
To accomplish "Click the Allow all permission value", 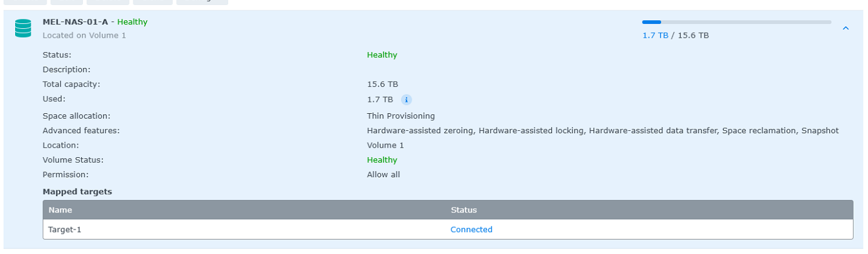I will (x=383, y=174).
